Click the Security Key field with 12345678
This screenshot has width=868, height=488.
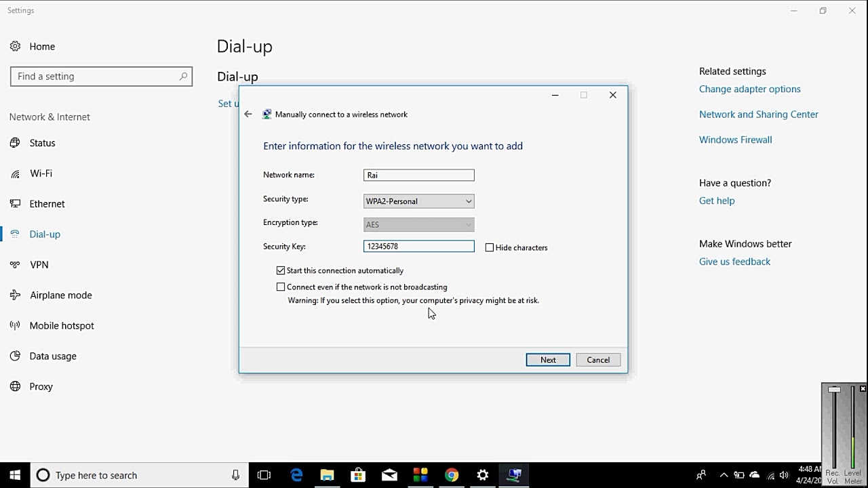(x=419, y=247)
